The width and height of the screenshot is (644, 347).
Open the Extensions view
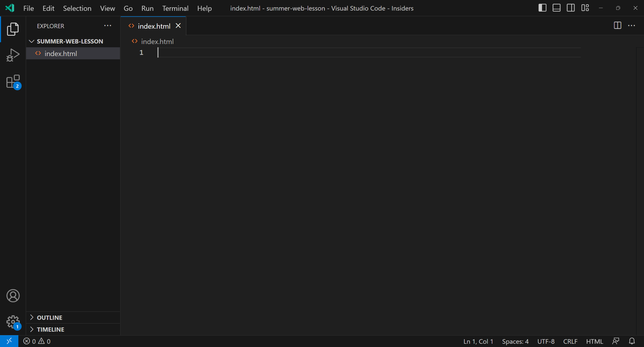(13, 82)
